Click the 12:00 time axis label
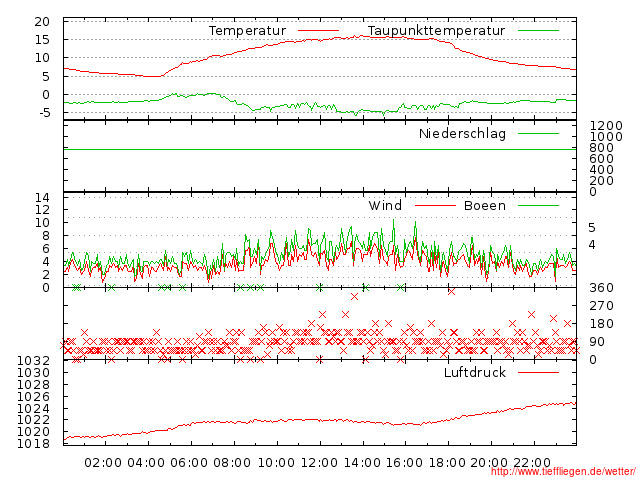Viewport: 640px width, 480px height. point(319,463)
